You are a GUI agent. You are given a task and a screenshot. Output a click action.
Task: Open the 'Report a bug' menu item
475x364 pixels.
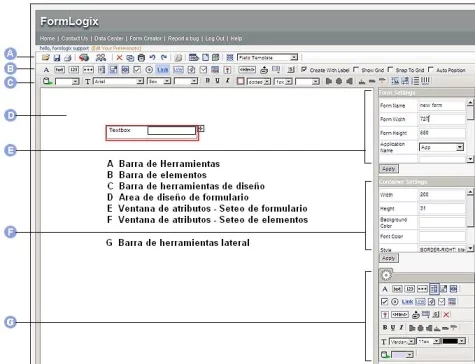click(183, 38)
